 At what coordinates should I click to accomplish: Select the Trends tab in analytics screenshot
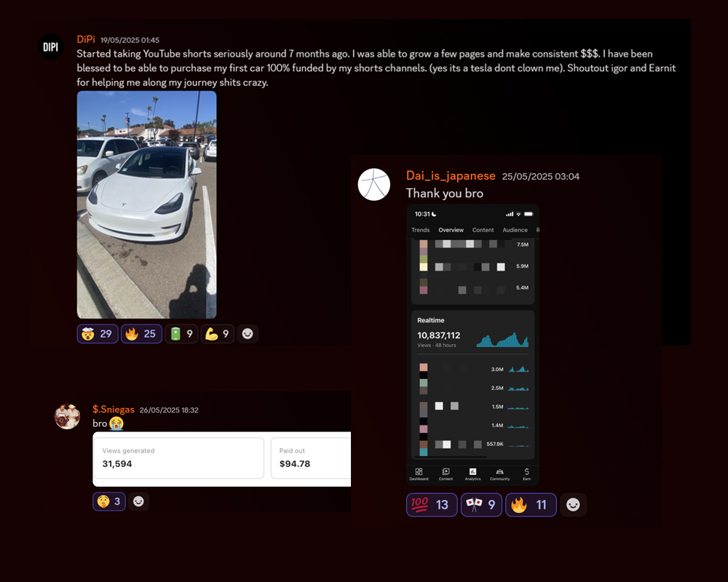pos(421,230)
